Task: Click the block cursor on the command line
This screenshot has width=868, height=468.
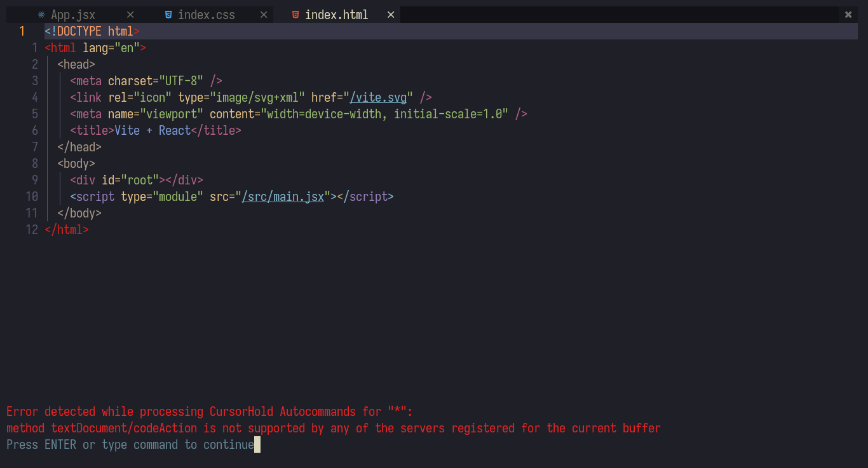Action: click(x=258, y=444)
